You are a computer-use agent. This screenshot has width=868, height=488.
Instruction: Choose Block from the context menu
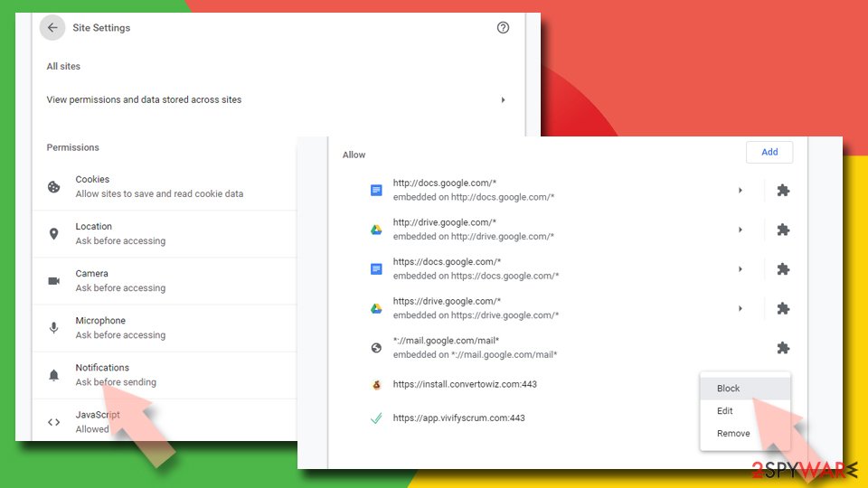tap(745, 389)
